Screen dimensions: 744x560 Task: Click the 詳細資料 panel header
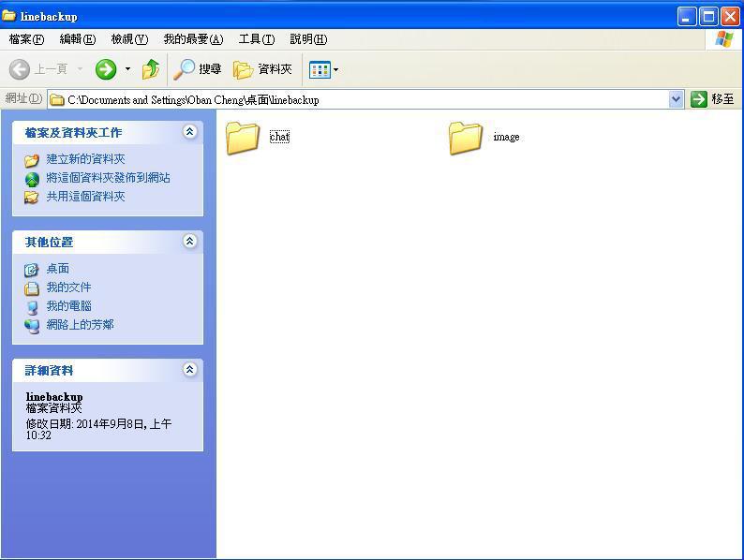(x=108, y=370)
